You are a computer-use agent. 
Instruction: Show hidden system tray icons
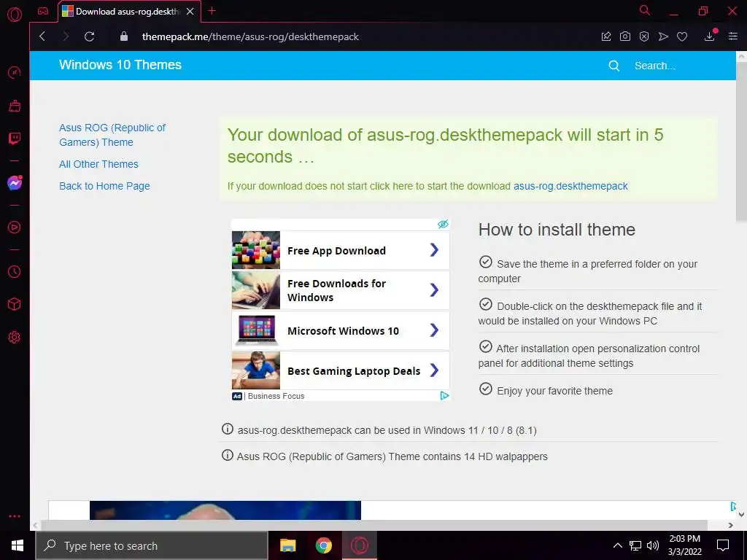click(617, 545)
